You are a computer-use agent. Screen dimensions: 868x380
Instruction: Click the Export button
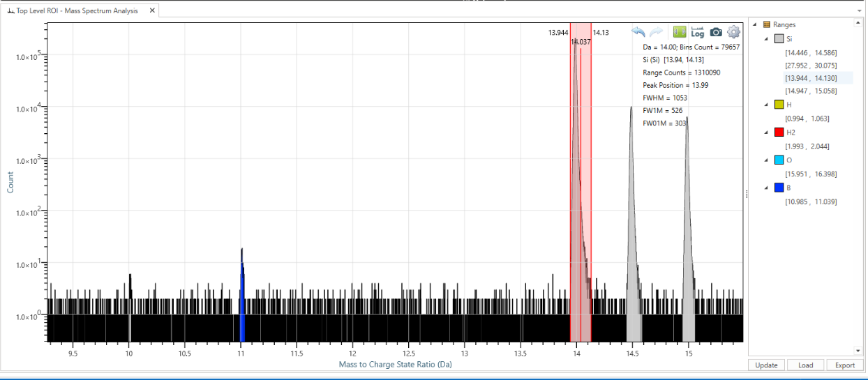(844, 365)
